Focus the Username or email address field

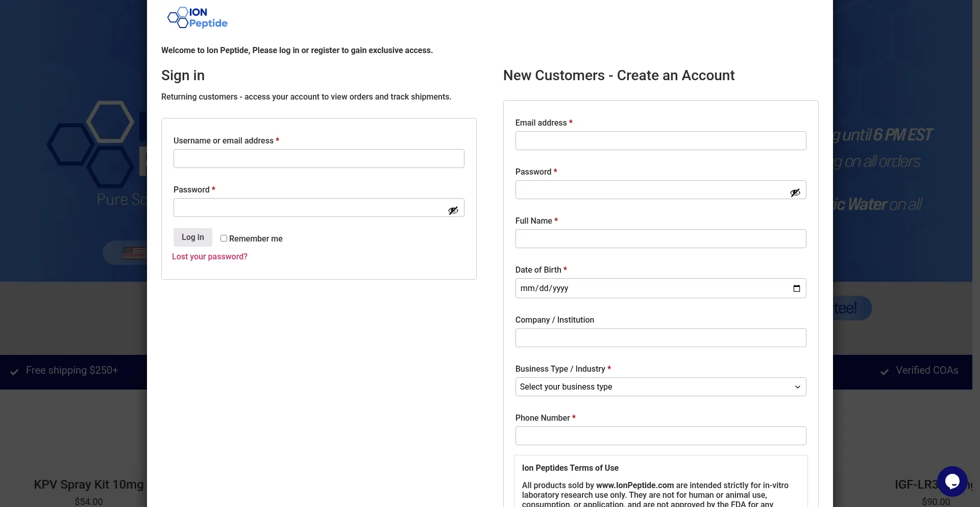(318, 159)
